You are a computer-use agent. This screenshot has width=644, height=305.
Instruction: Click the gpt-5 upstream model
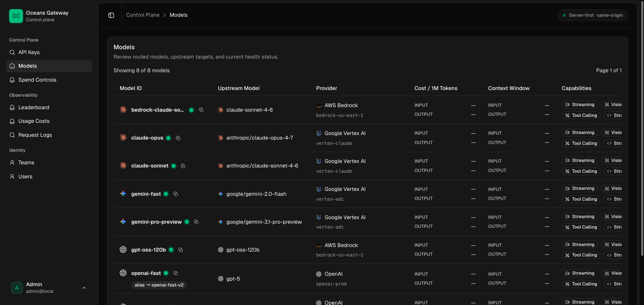[x=233, y=279]
